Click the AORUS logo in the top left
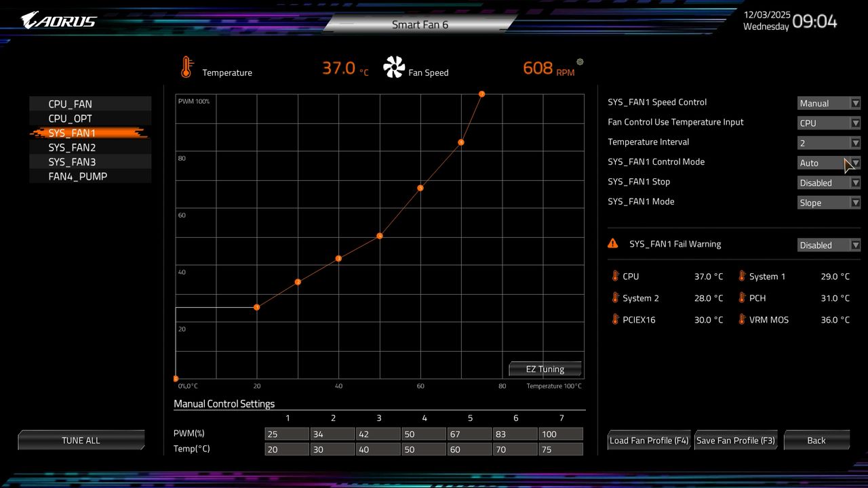 pos(56,20)
